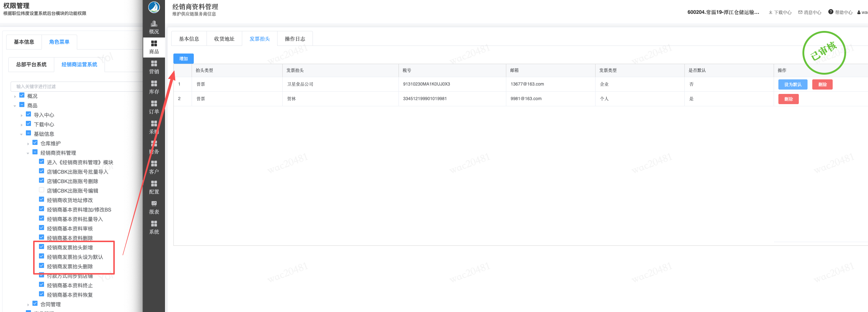Collapse the 经销商资料管理 tree node
Image resolution: width=868 pixels, height=312 pixels.
click(28, 153)
